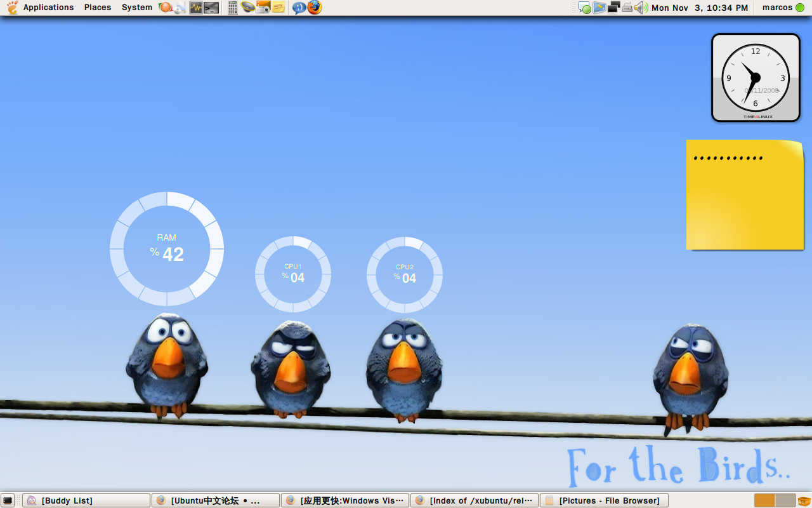Select the first orange workspace
Screen dimensions: 812x508
click(764, 500)
